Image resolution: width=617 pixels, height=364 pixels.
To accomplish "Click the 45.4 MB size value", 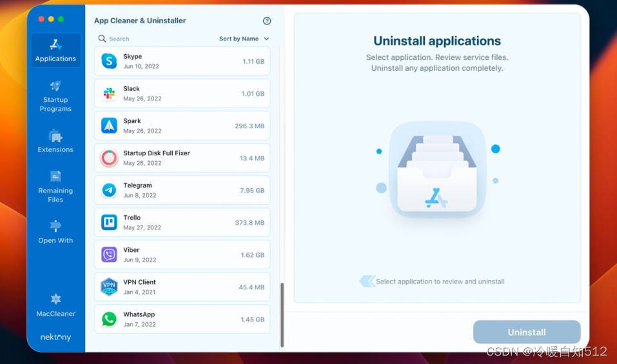I will (x=251, y=287).
